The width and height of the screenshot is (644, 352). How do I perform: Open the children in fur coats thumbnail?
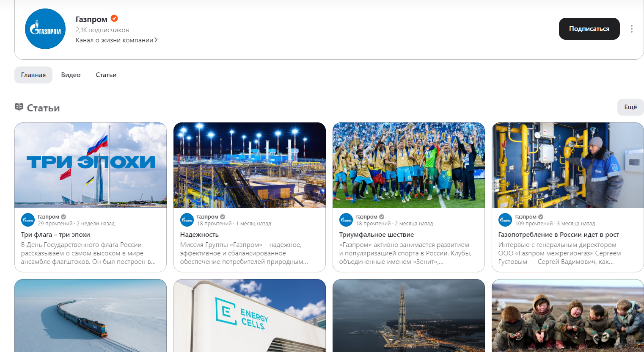click(568, 316)
